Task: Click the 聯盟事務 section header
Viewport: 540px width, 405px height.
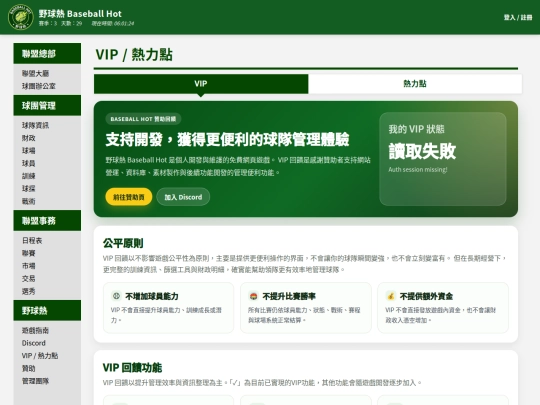Action: (x=47, y=221)
